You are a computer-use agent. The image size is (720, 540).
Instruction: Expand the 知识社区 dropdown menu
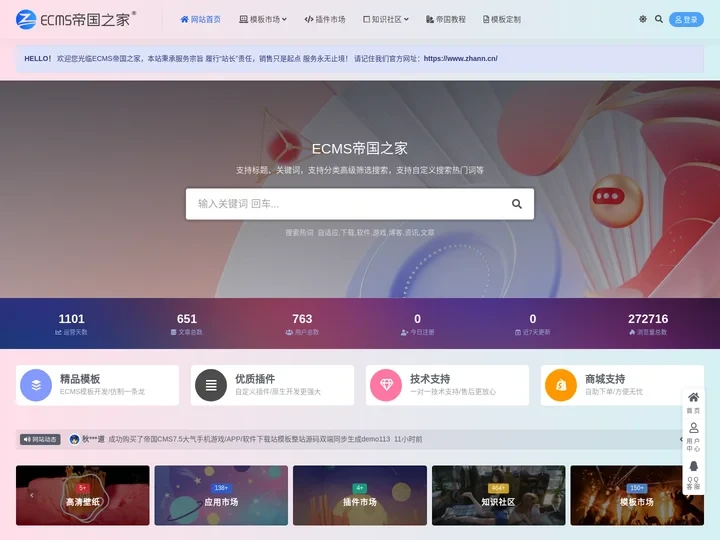coord(386,19)
